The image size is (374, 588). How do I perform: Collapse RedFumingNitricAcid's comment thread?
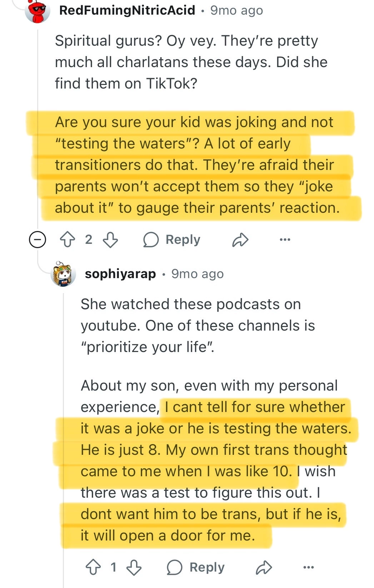pyautogui.click(x=38, y=240)
